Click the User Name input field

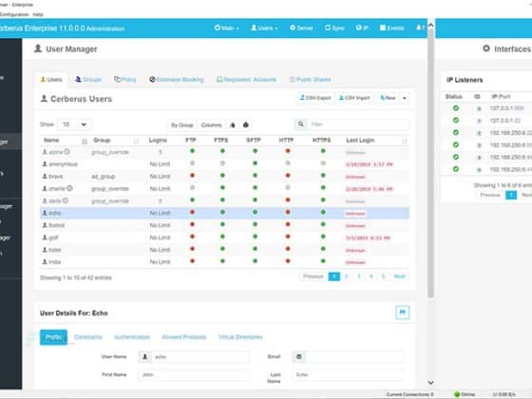click(200, 357)
